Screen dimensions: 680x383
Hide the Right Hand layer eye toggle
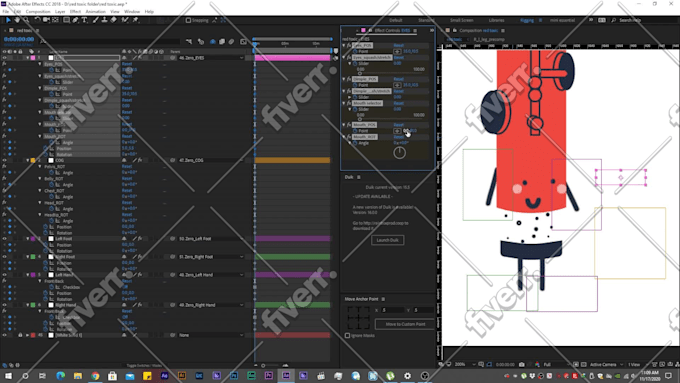[x=4, y=305]
